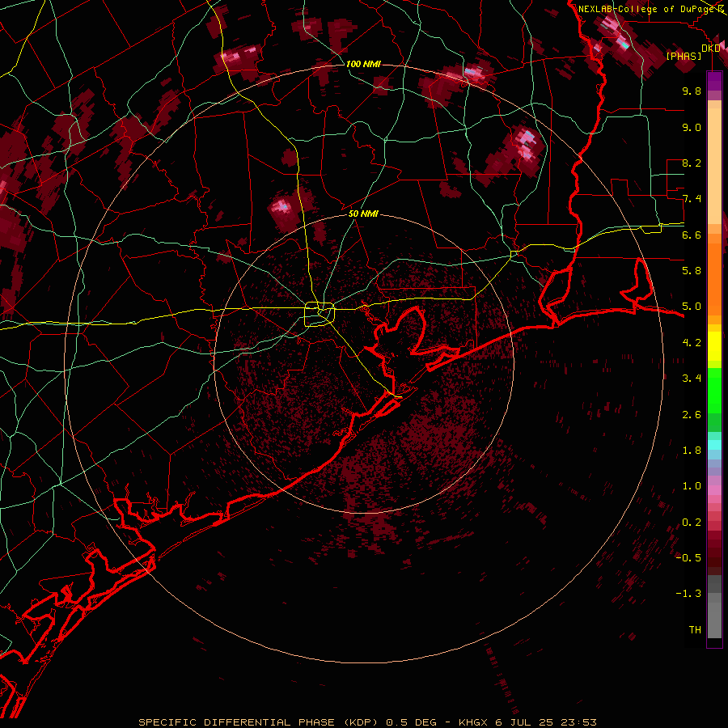Click the 2.6 value on the scale
This screenshot has height=728, width=728.
pos(692,415)
